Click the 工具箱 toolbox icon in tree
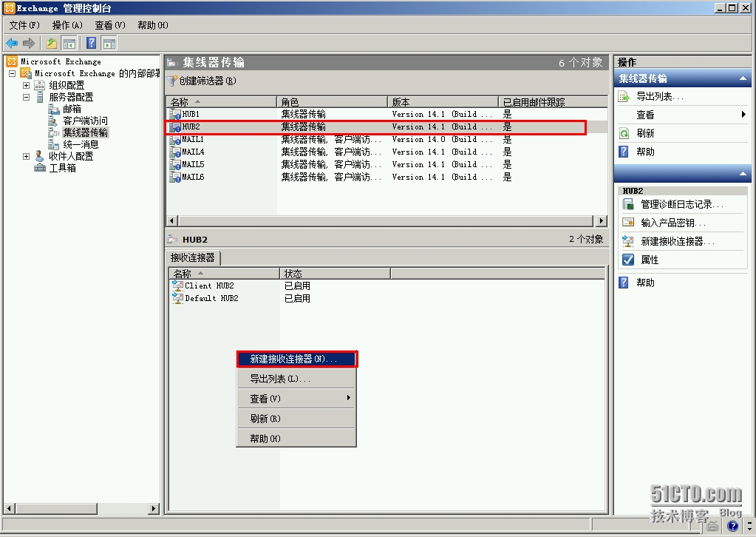Image resolution: width=756 pixels, height=537 pixels. [39, 168]
